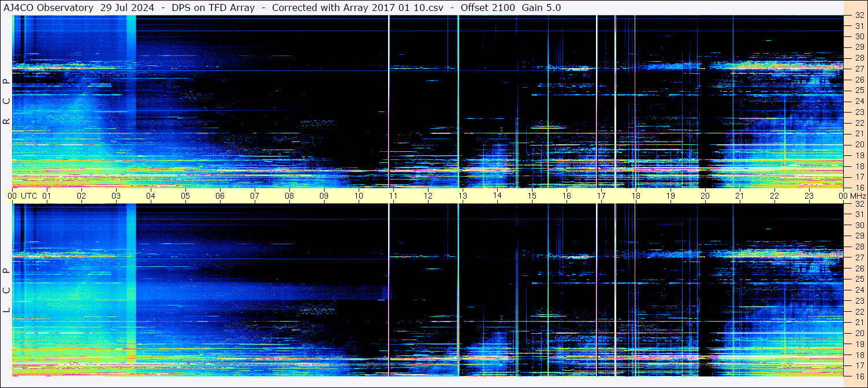Image resolution: width=868 pixels, height=388 pixels.
Task: Click the 27 MHz label in RCP panel
Action: click(x=859, y=69)
